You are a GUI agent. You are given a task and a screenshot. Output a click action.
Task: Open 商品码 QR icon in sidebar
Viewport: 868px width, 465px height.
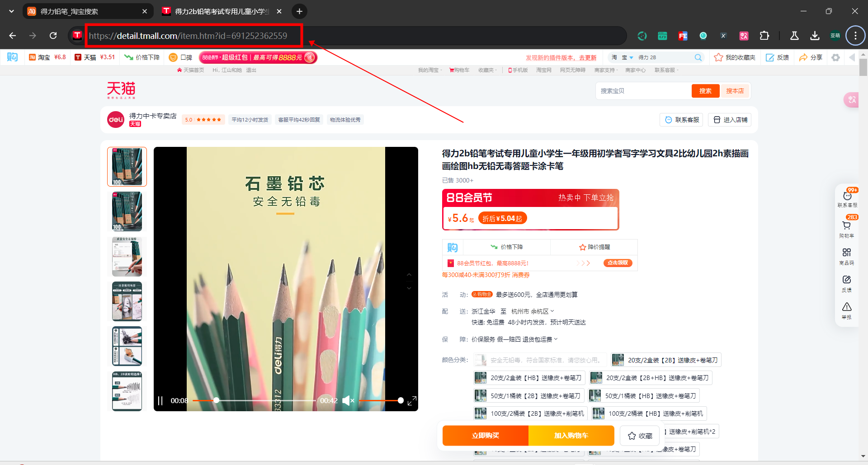[x=847, y=252]
